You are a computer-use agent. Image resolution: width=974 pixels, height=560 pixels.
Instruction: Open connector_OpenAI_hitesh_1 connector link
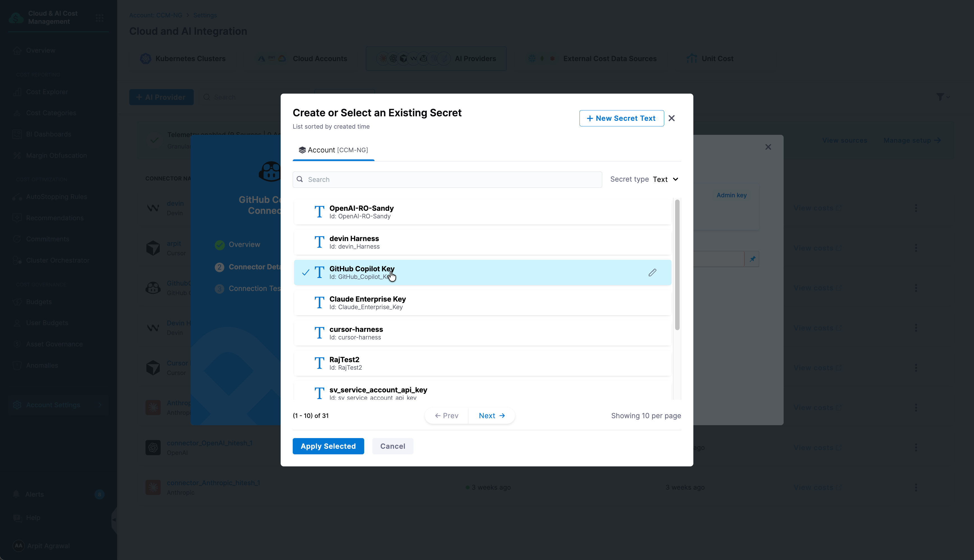(x=209, y=443)
